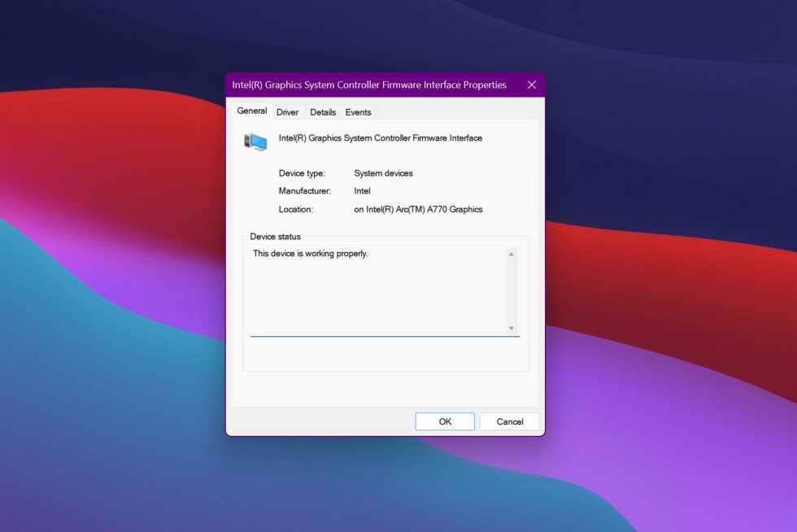Click the Device status scroll down arrow
797x532 pixels.
512,328
